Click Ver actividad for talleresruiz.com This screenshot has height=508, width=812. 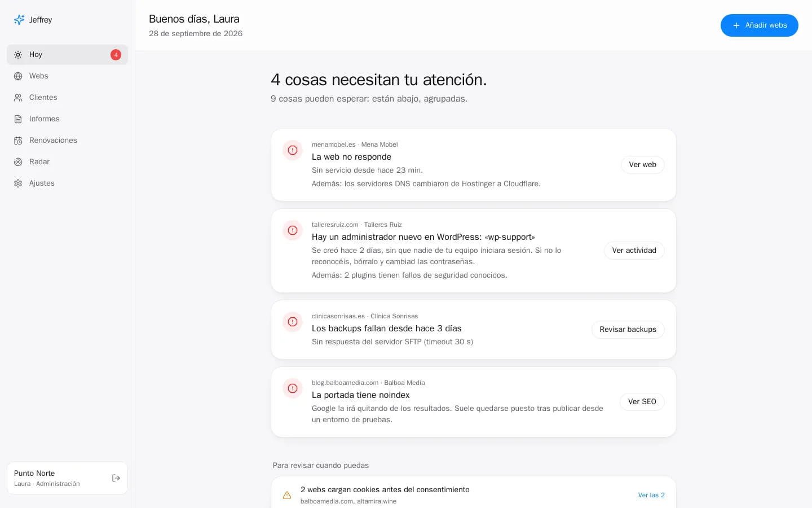pyautogui.click(x=634, y=251)
